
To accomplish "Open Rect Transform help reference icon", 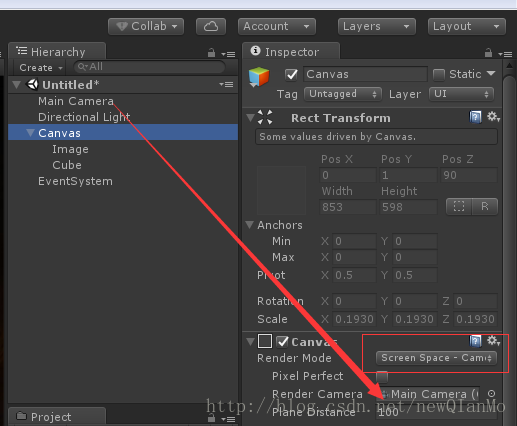I will pos(475,117).
